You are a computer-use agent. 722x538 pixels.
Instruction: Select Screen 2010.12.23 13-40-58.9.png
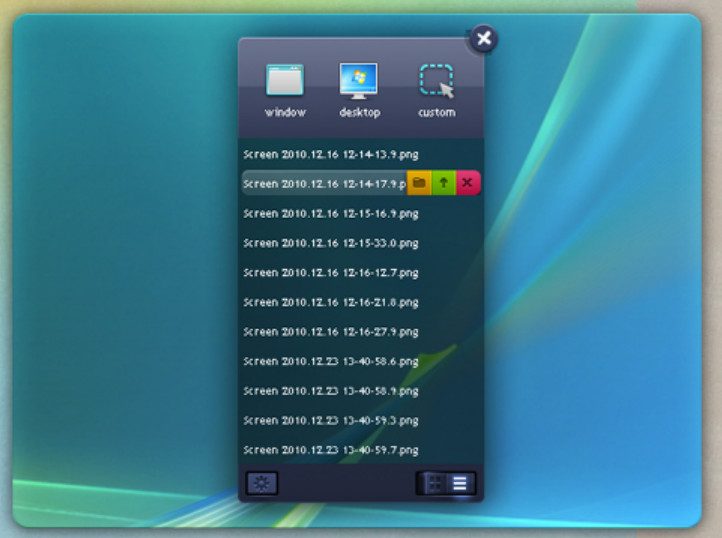[331, 391]
